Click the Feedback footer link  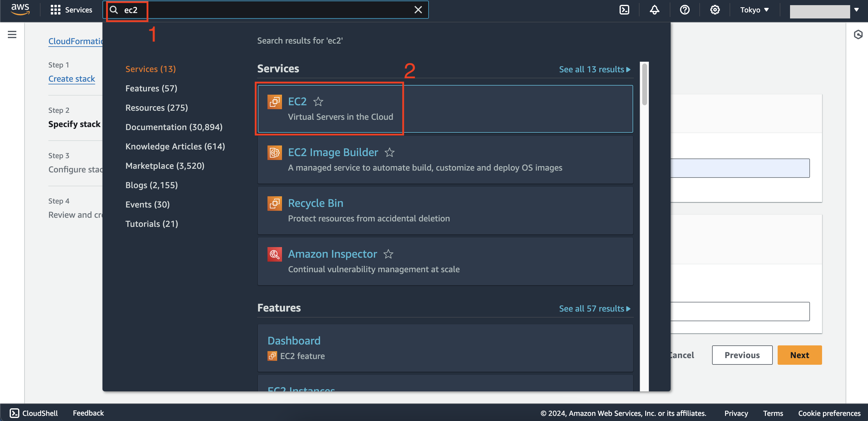[x=88, y=413]
